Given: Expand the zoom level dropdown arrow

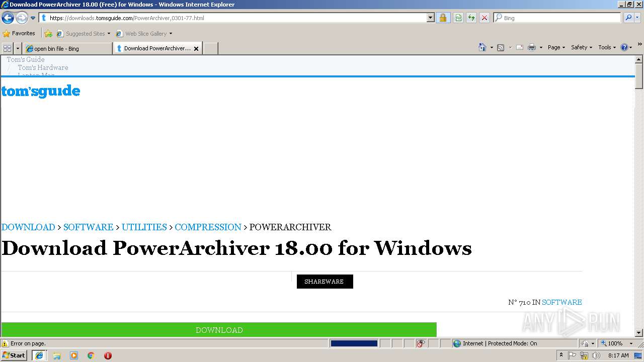Looking at the screenshot, I should point(631,343).
